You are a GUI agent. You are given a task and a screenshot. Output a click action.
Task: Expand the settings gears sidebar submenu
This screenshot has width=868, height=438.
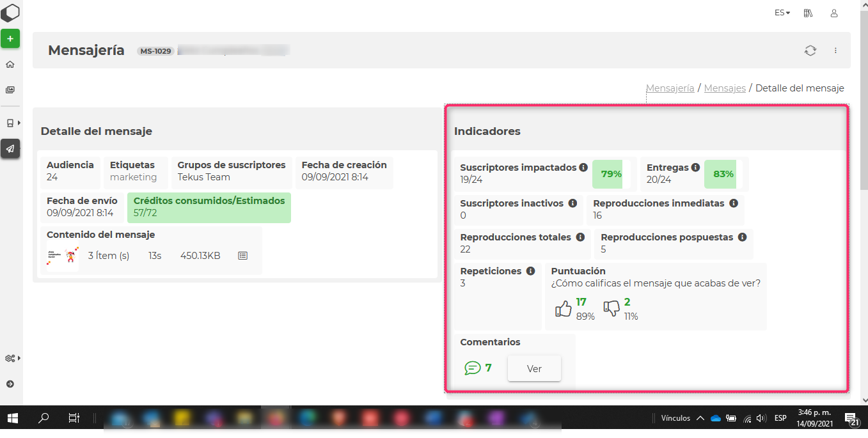12,358
